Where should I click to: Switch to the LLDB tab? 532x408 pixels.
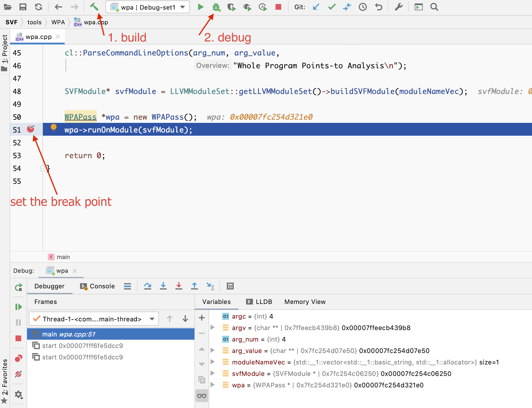pyautogui.click(x=259, y=302)
